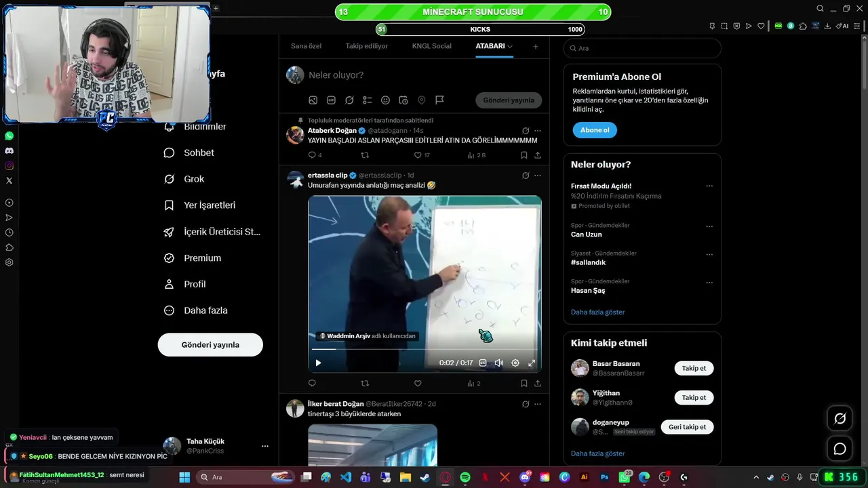Open X shortcut in the browser sidebar

[9, 180]
